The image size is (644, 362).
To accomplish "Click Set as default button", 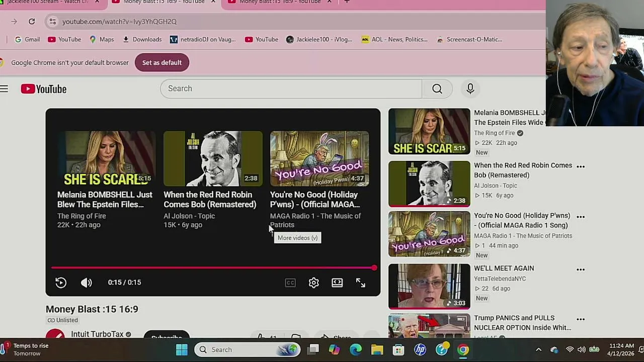I will click(162, 63).
